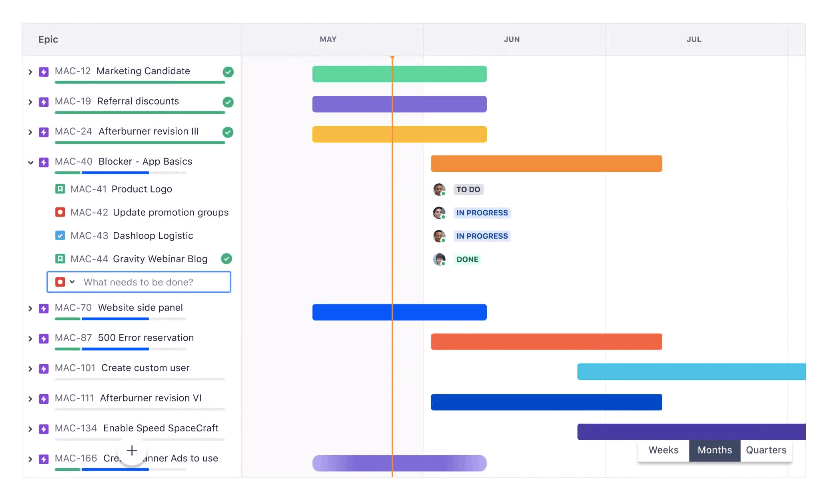Select the purple Referral discounts timeline bar
Image resolution: width=831 pixels, height=504 pixels.
pyautogui.click(x=400, y=104)
